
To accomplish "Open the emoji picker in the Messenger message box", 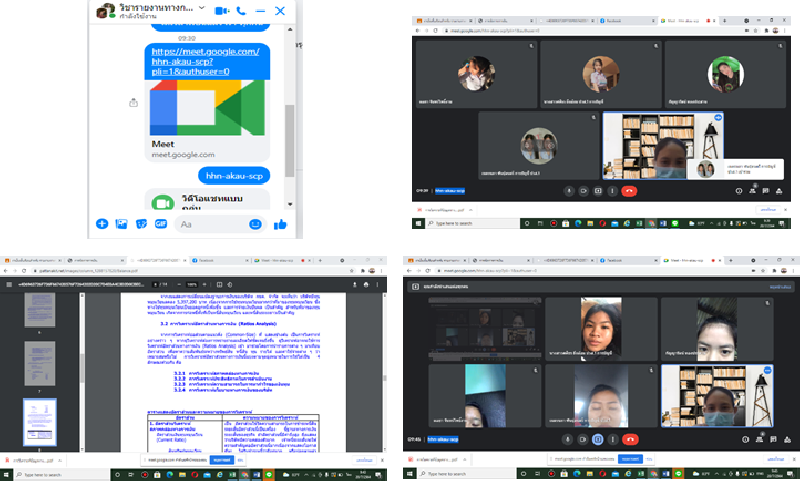I will tap(255, 224).
